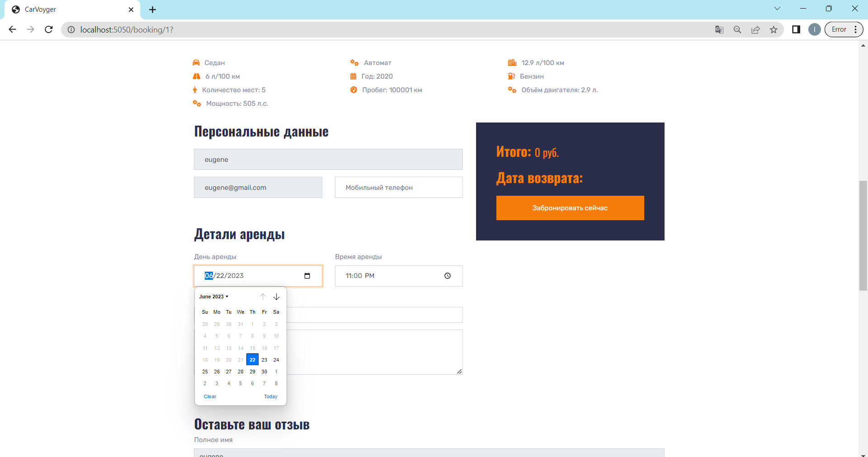The image size is (868, 457).
Task: Click the gears icon beside Мощность
Action: click(197, 104)
